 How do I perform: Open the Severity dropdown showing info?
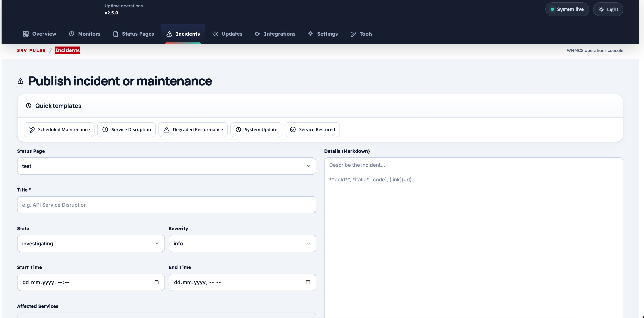242,243
